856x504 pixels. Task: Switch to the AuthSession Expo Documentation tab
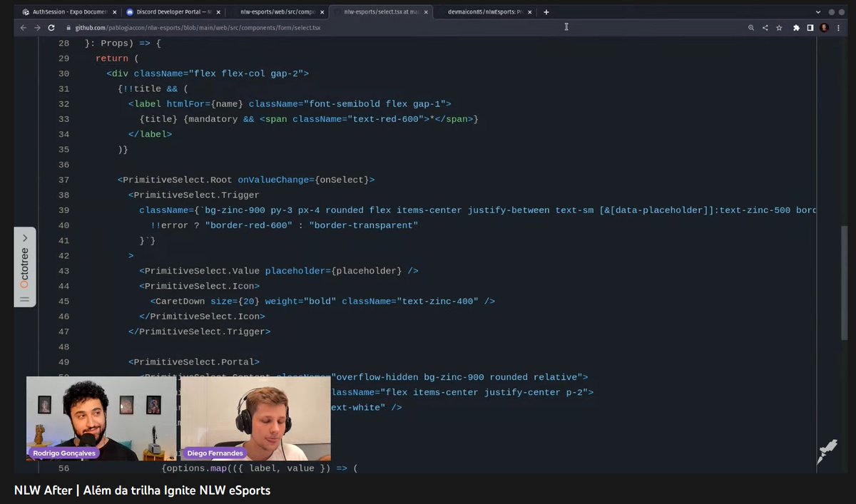coord(69,12)
